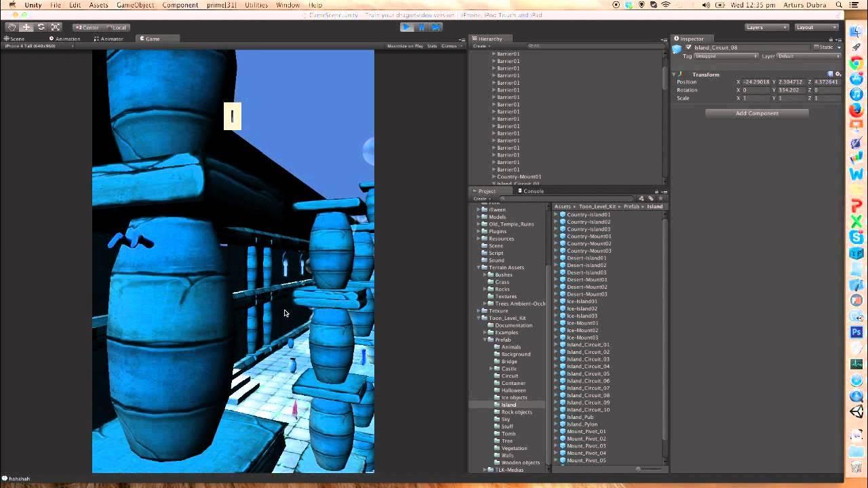Viewport: 868px width, 488px height.
Task: Click Prefab in asset breadcrumb
Action: pyautogui.click(x=631, y=207)
